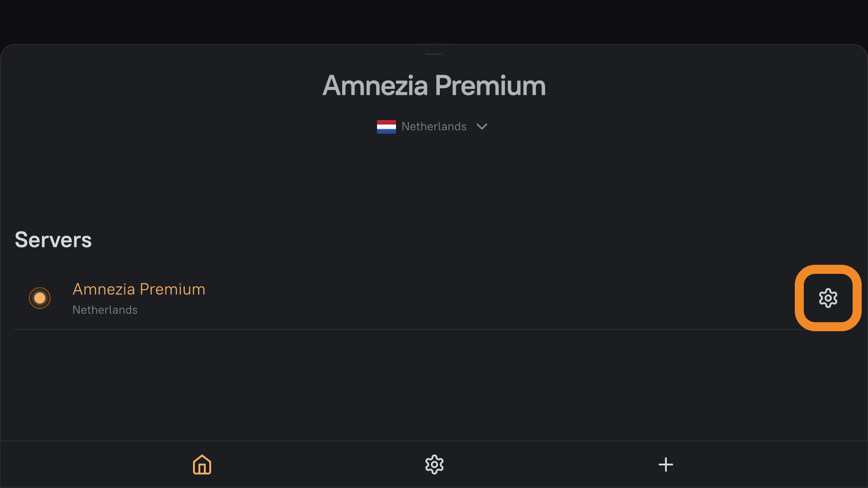The width and height of the screenshot is (868, 488).
Task: Open the Netherlands country selector label
Action: coord(434,127)
